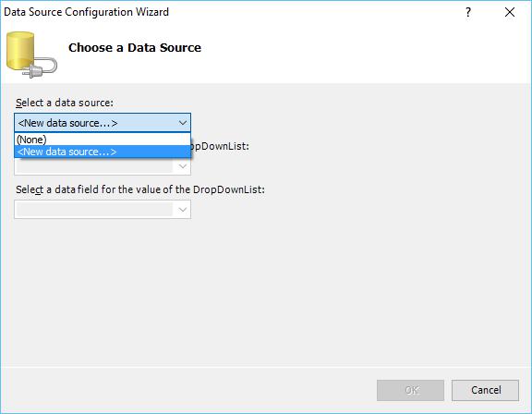This screenshot has height=414, width=532.
Task: Click the 'Select a data field for the value' label
Action: point(140,189)
